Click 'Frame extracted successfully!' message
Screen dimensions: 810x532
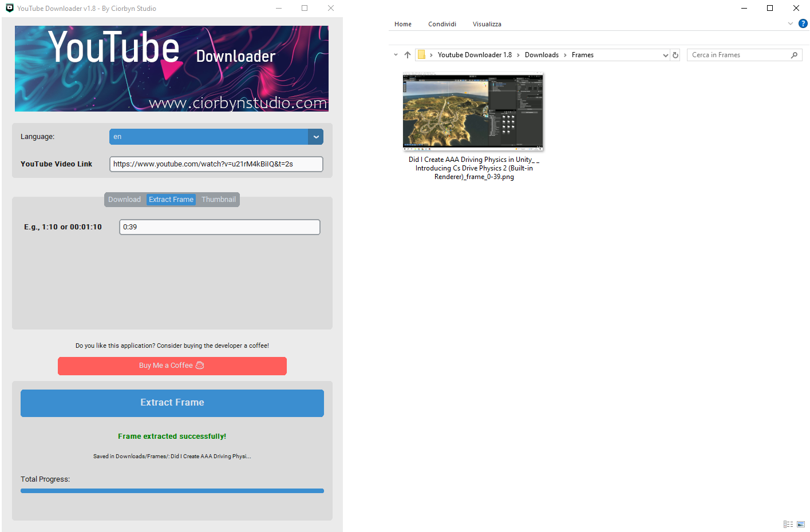tap(172, 436)
